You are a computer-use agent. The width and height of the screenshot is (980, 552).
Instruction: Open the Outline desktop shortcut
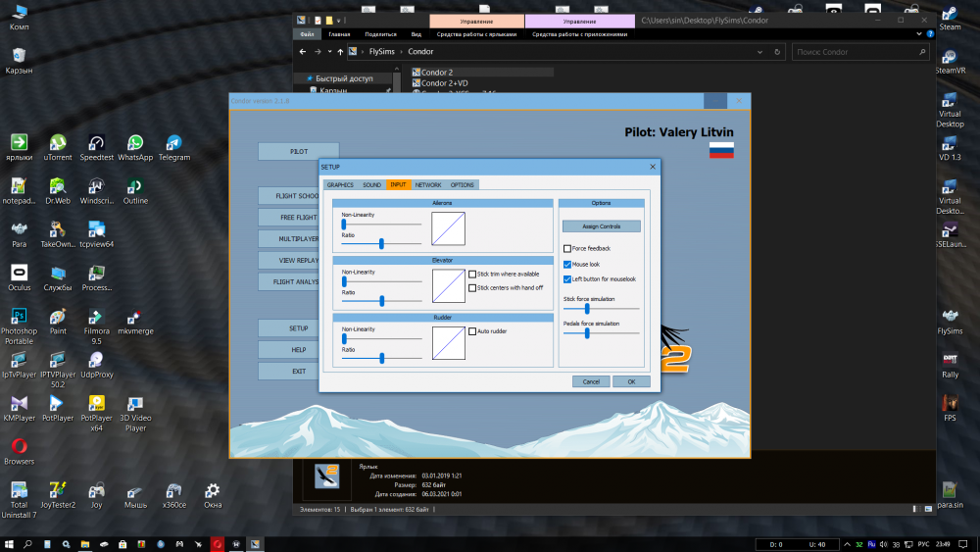(x=135, y=190)
